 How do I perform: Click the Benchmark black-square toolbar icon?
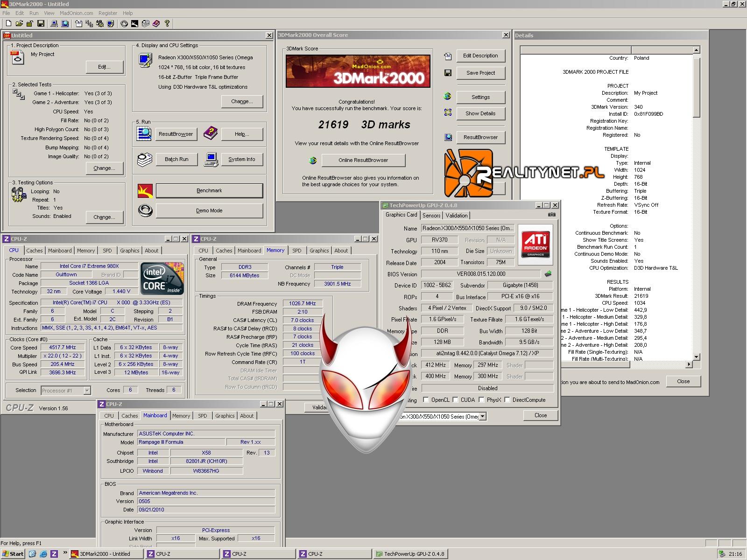coord(134,23)
